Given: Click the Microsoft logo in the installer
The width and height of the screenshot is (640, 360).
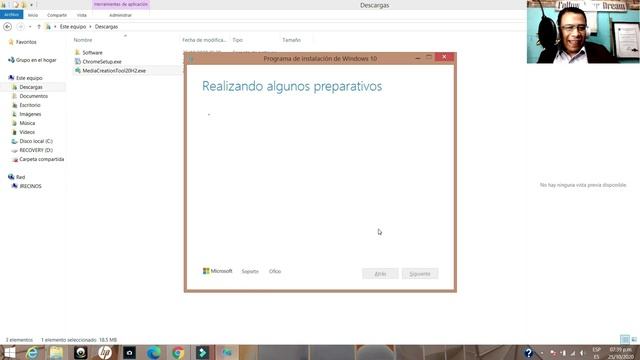Looking at the screenshot, I should tap(217, 271).
